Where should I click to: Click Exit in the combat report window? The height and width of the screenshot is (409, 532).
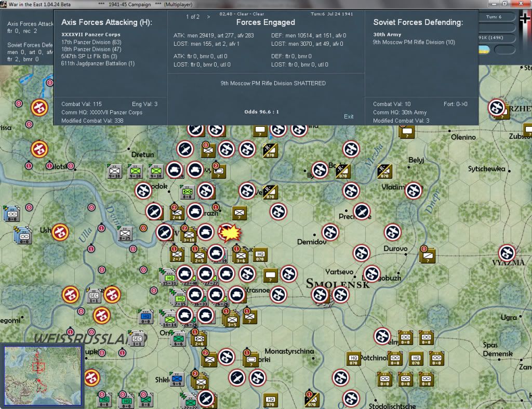click(x=349, y=116)
